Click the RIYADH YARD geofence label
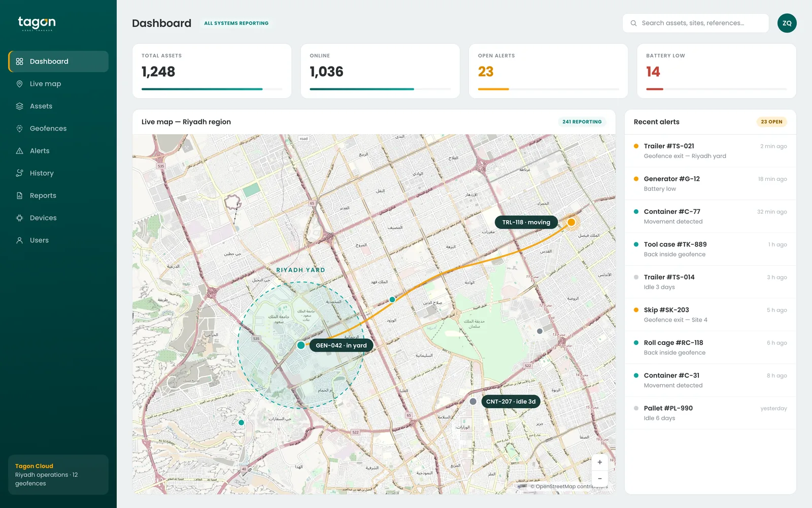 (300, 270)
